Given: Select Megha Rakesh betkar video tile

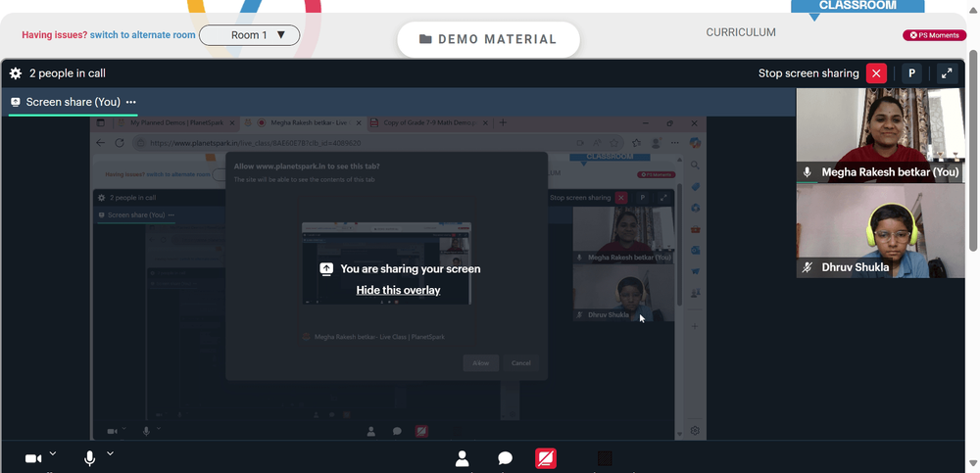Looking at the screenshot, I should pyautogui.click(x=880, y=135).
